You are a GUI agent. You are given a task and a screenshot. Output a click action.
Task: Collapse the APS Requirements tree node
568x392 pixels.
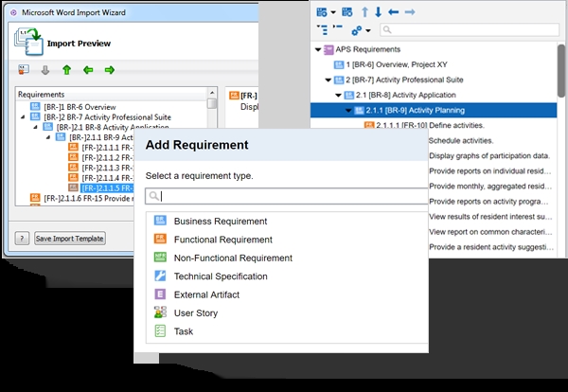(x=317, y=49)
